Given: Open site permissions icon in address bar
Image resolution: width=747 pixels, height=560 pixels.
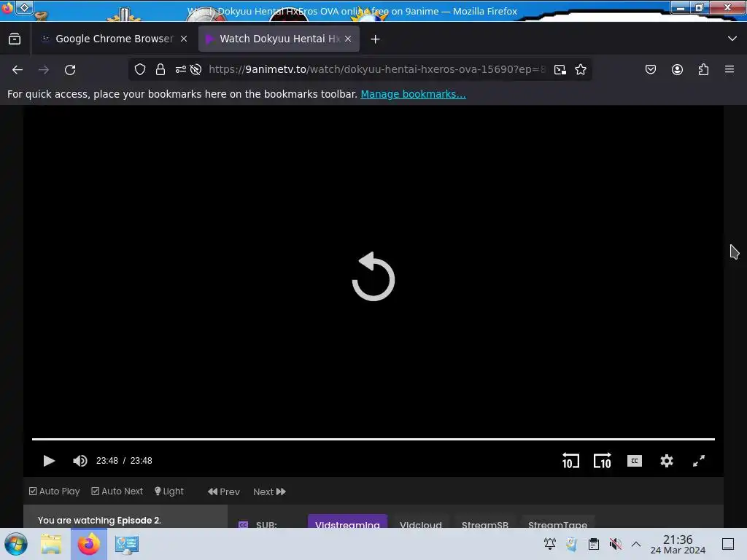Looking at the screenshot, I should click(181, 69).
